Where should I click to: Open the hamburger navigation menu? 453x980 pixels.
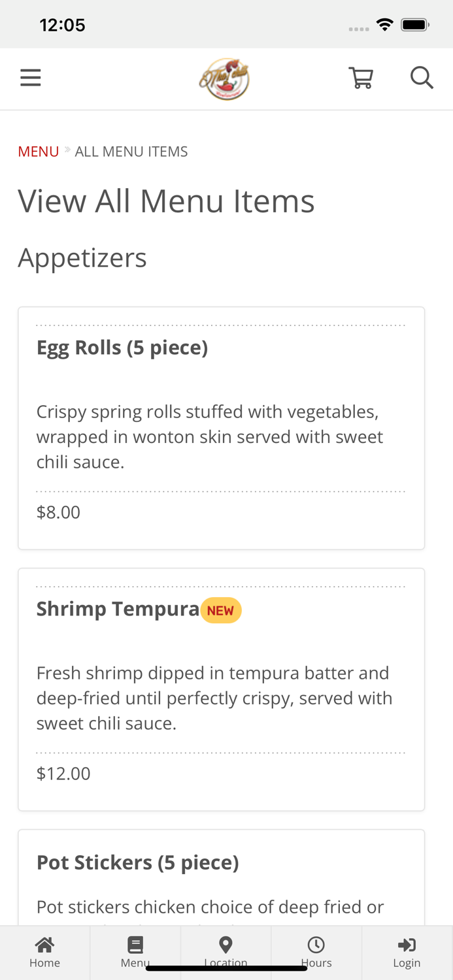[30, 76]
